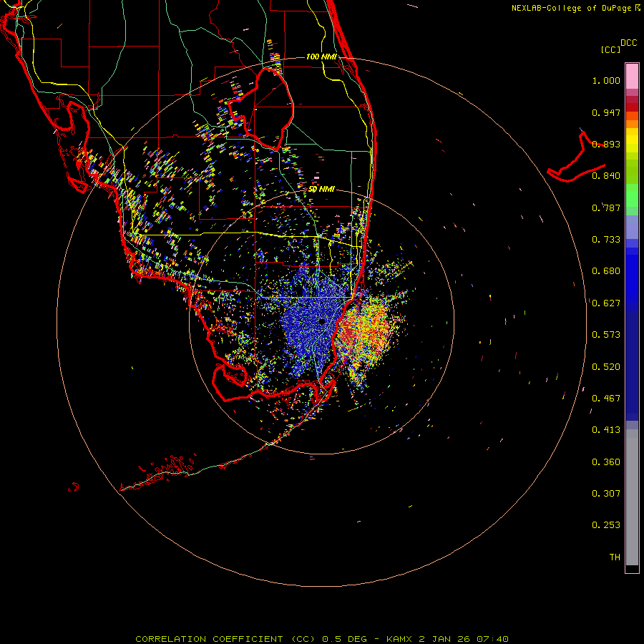The image size is (644, 644).
Task: Click the pink top segment of colorbar
Action: (x=632, y=77)
